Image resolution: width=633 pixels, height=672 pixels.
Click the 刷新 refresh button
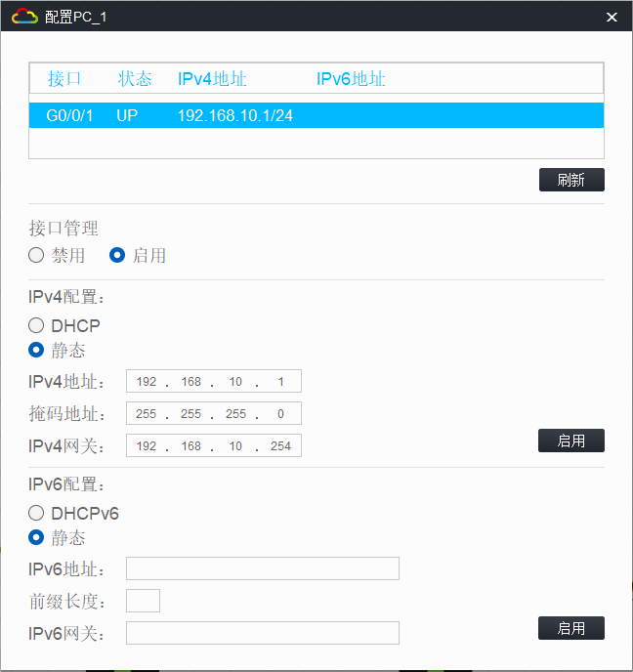571,180
